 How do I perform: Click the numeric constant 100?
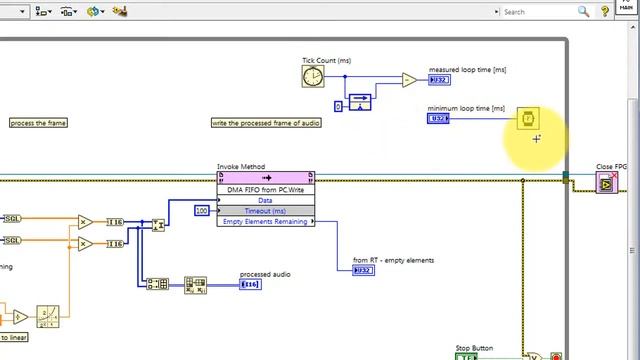pos(202,211)
